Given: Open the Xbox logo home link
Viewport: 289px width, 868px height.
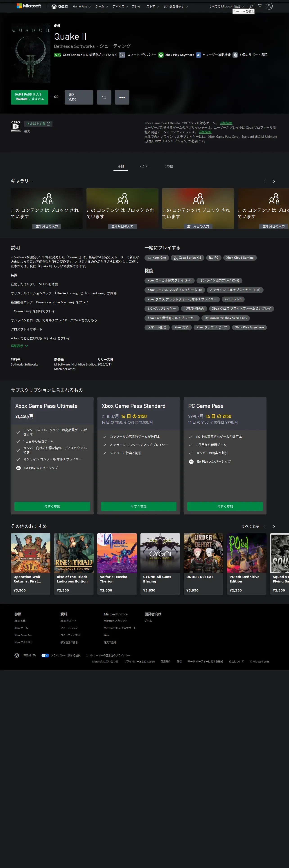Looking at the screenshot, I should 60,6.
